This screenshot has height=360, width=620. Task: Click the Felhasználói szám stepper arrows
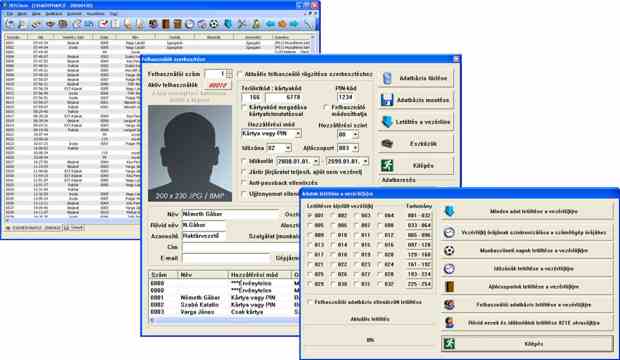click(x=229, y=74)
